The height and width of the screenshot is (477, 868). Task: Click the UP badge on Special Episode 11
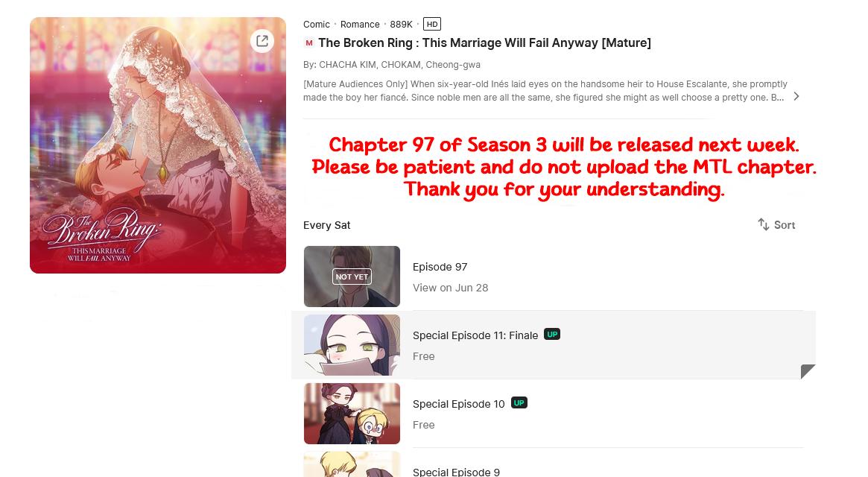click(x=552, y=334)
